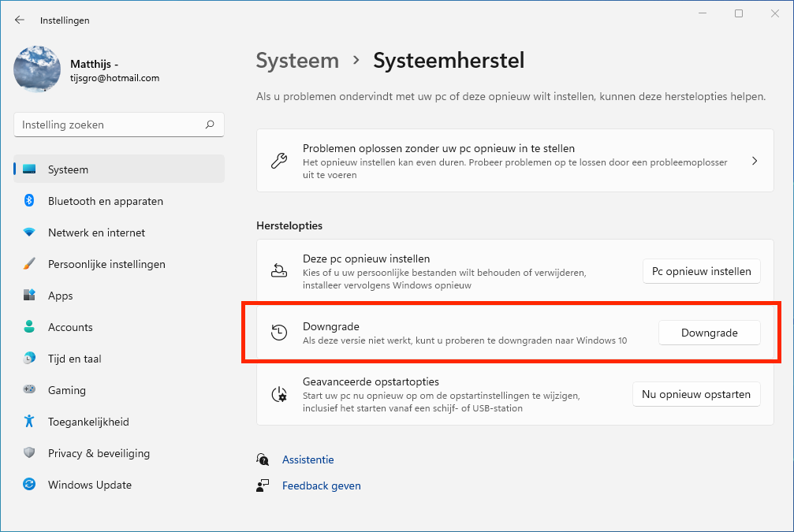Expand Problemen oplossen chevron arrow

(x=755, y=161)
